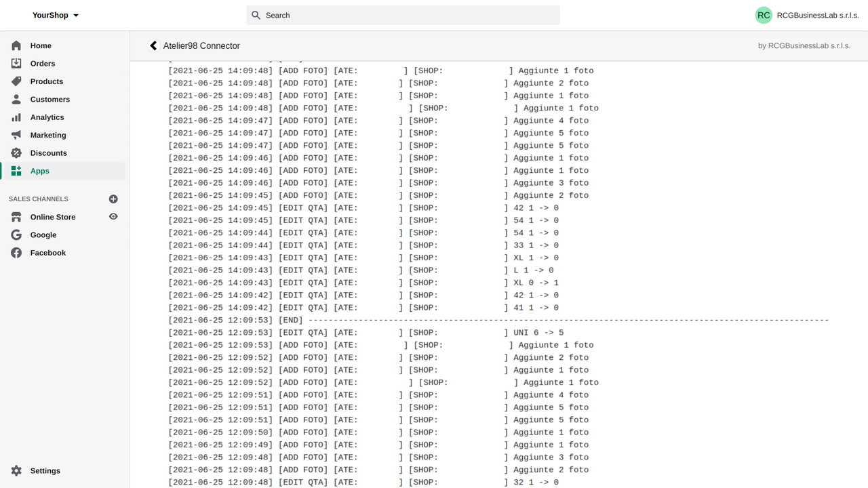This screenshot has height=488, width=868.
Task: Click log entry '33 1 -> 0'
Action: tap(363, 245)
